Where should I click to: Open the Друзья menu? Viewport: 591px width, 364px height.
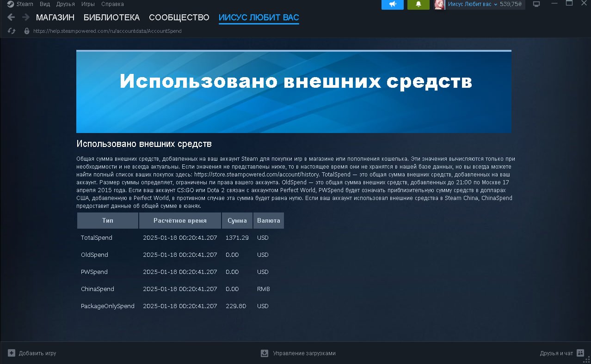(x=65, y=4)
